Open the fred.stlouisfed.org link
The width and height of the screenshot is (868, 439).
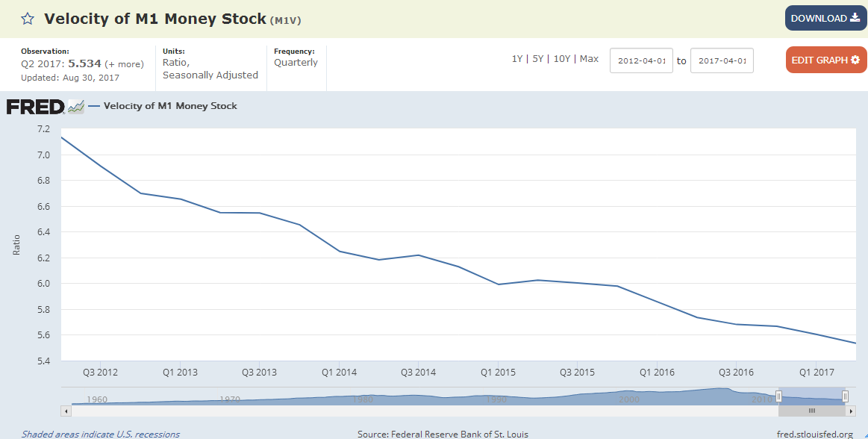tap(814, 434)
